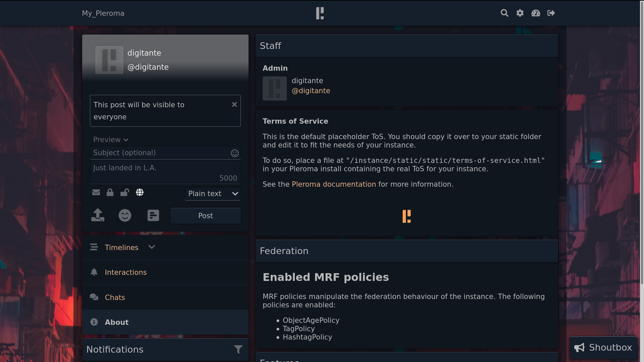Open the Plain text format dropdown

point(213,194)
